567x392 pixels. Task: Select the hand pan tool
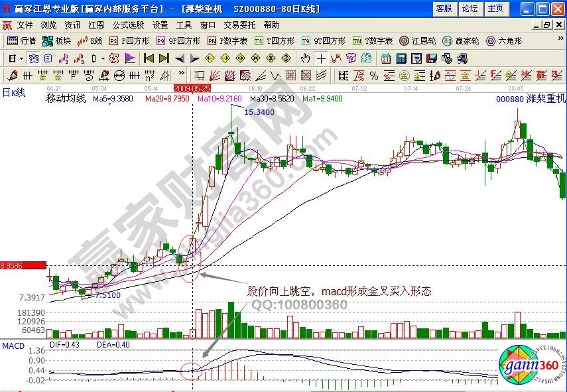coord(306,58)
